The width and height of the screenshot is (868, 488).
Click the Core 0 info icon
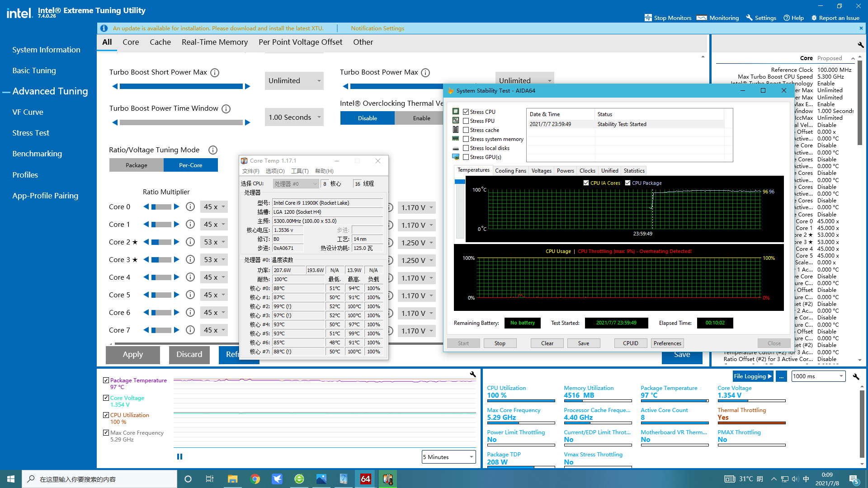[x=190, y=206]
